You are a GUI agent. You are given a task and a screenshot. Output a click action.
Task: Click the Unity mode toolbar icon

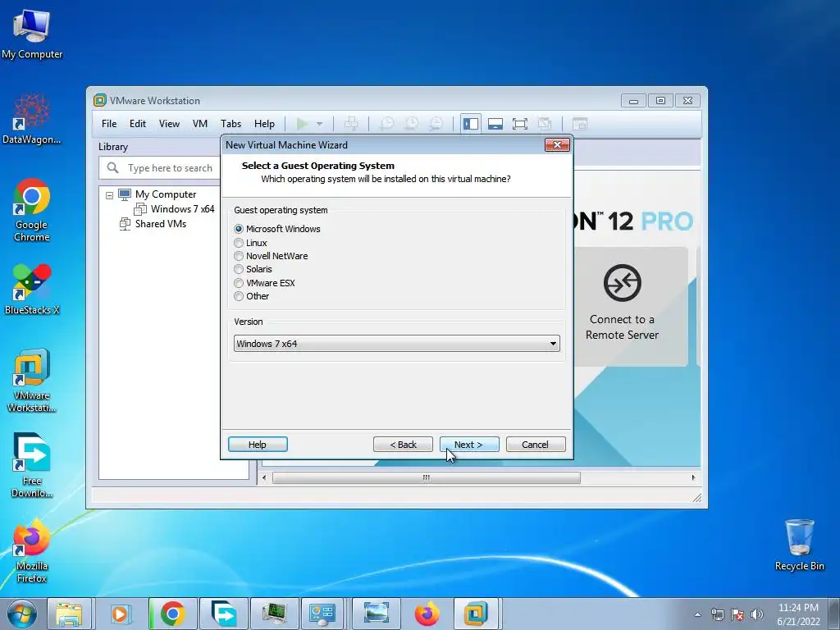tap(545, 124)
